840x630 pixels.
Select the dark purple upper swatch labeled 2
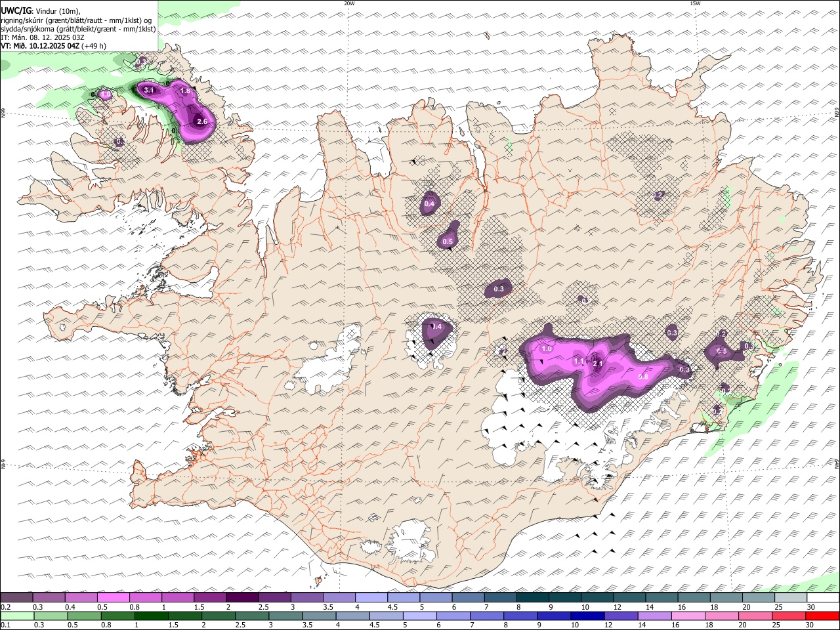pyautogui.click(x=243, y=597)
